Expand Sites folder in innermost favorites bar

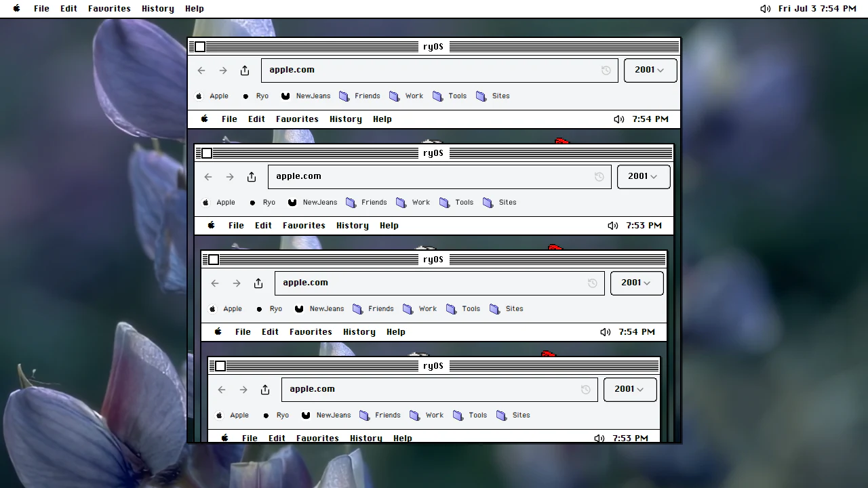coord(513,415)
